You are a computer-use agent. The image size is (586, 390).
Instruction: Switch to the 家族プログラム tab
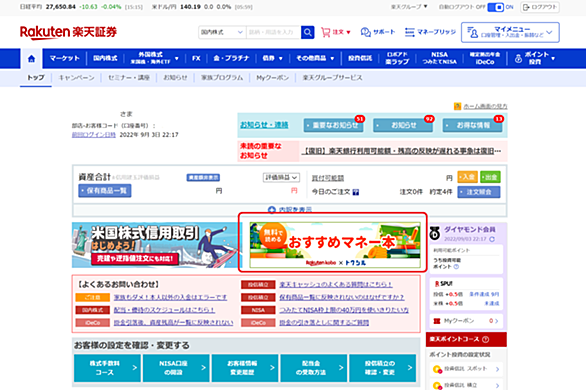coord(222,78)
